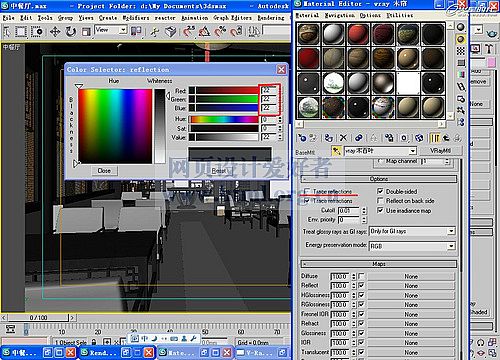Viewport: 500px width, 360px height.
Task: Click the Sample Type sphere icon
Action: 461,27
